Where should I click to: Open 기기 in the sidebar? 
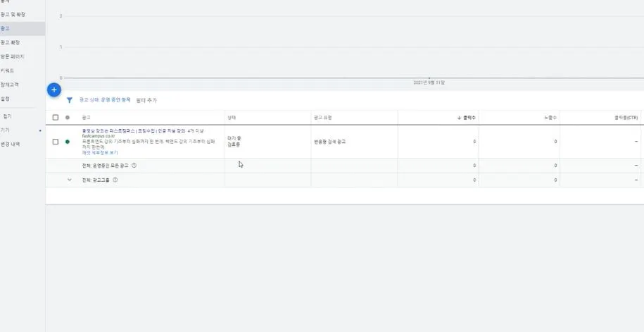[x=5, y=130]
